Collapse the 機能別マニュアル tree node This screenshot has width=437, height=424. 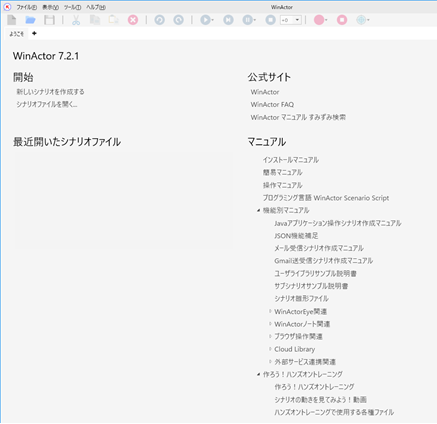(x=258, y=210)
